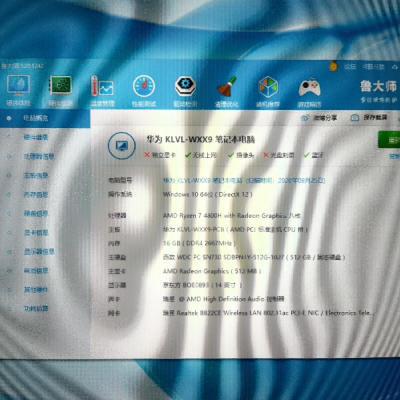Open 其他硬件 in the sidebar
400x400 pixels.
pyautogui.click(x=36, y=289)
